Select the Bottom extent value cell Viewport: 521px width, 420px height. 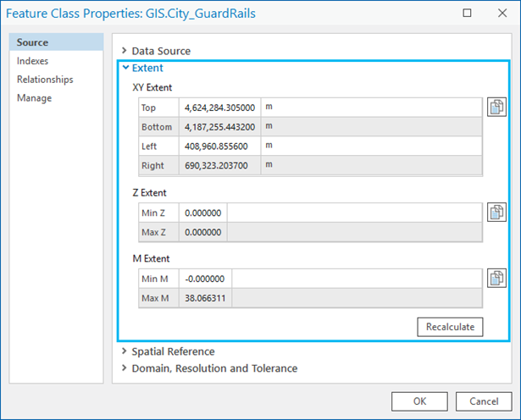pos(219,127)
